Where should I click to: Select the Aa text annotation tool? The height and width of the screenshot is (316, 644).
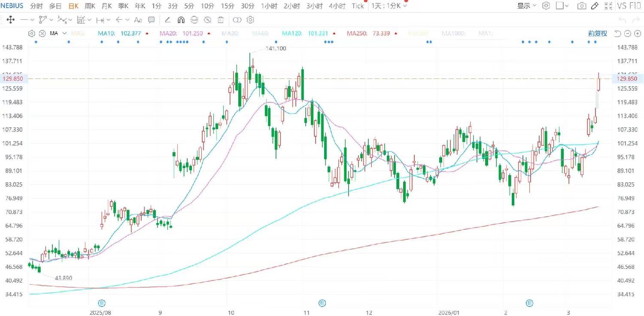pos(138,20)
